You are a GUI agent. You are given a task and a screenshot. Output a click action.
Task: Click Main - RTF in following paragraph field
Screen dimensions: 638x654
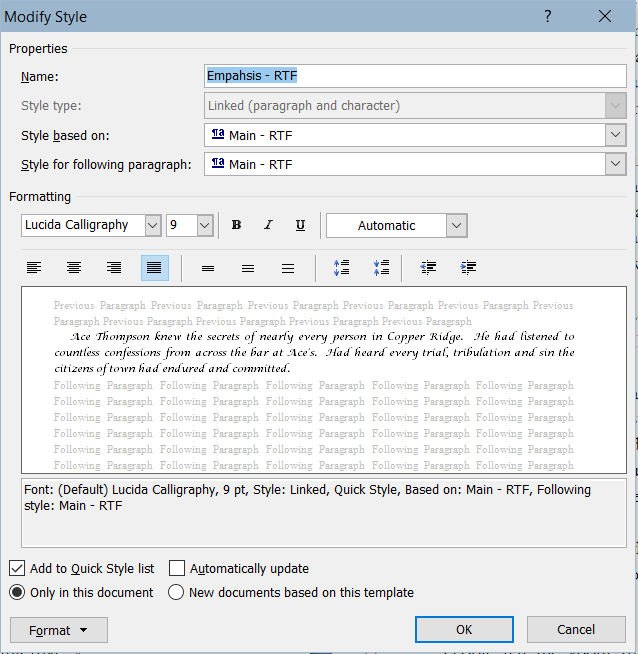coord(261,164)
